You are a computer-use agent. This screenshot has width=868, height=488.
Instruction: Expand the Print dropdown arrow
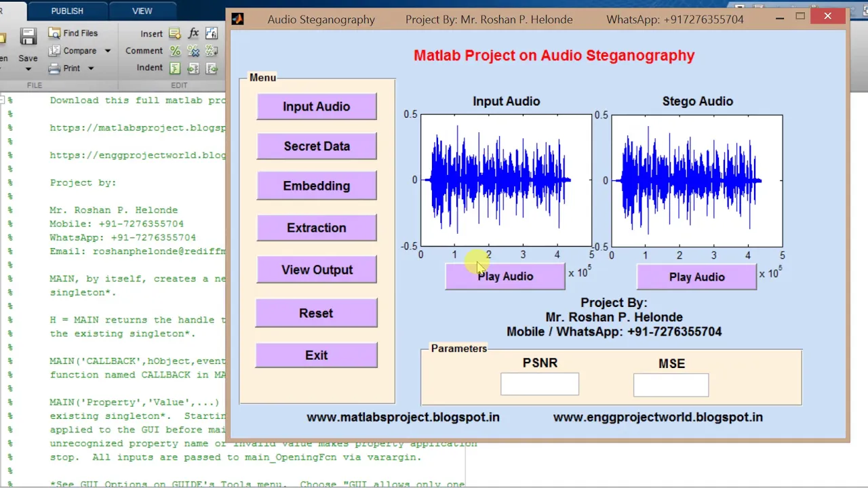pos(90,68)
